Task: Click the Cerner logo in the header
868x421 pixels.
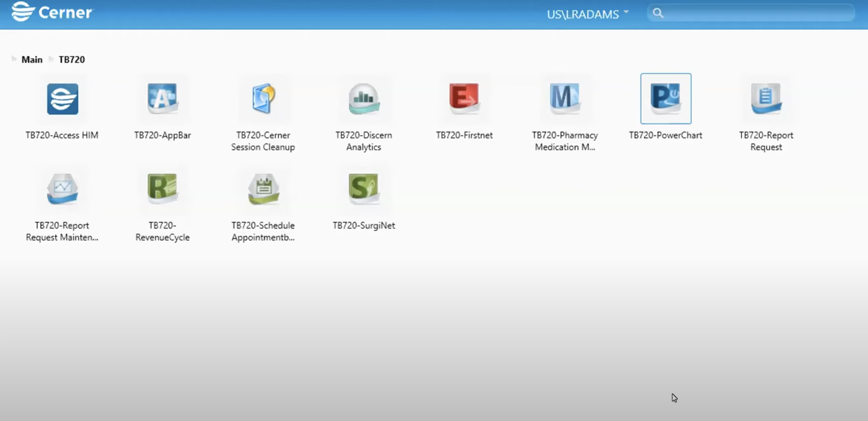Action: (x=51, y=12)
